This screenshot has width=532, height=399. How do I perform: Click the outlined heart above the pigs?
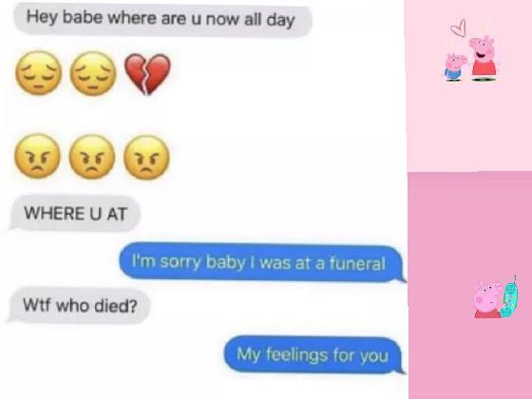tap(458, 28)
